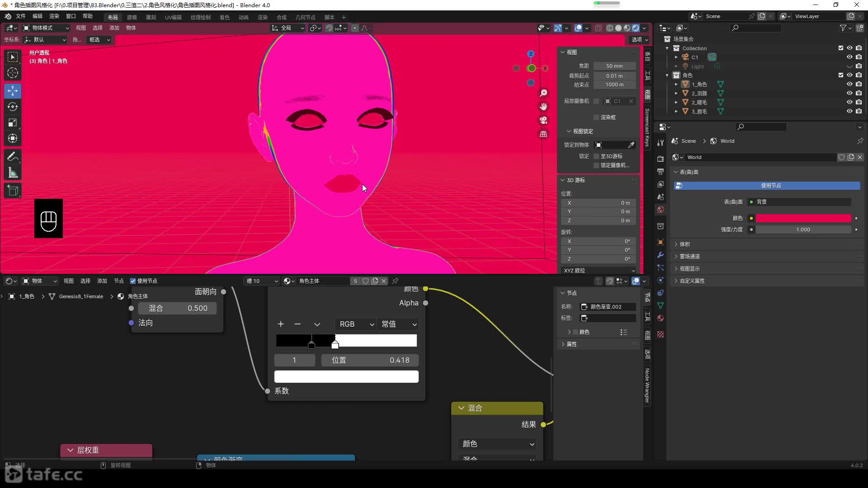The height and width of the screenshot is (488, 868).
Task: Open the XYZ 欧拉 rotation mode dropdown
Action: [x=599, y=271]
